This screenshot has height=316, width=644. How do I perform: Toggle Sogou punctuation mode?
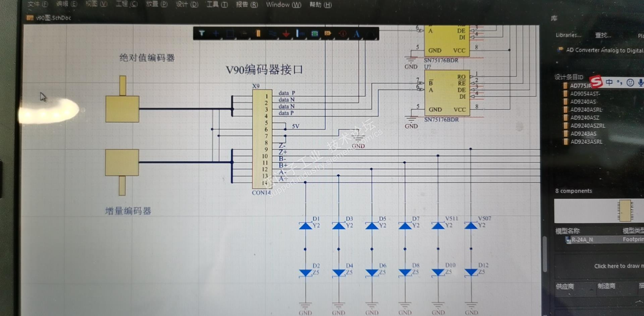coord(619,82)
